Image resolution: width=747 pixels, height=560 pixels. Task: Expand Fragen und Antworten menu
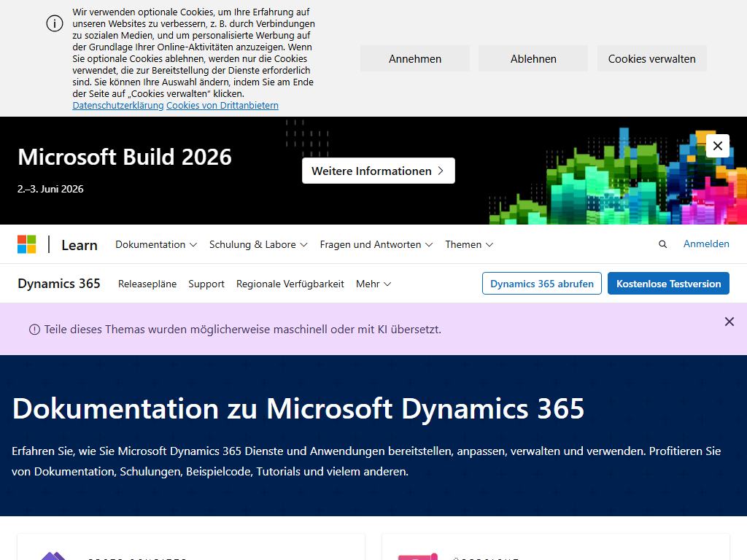[376, 244]
